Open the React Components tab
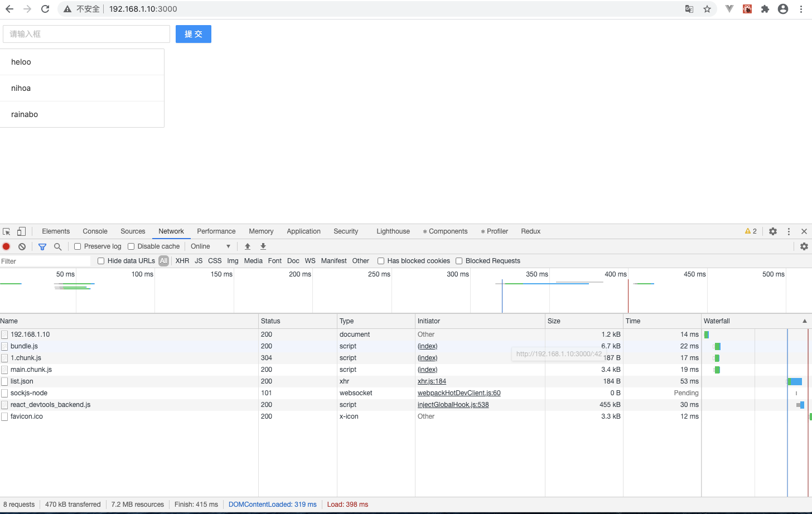The height and width of the screenshot is (514, 812). click(x=445, y=231)
